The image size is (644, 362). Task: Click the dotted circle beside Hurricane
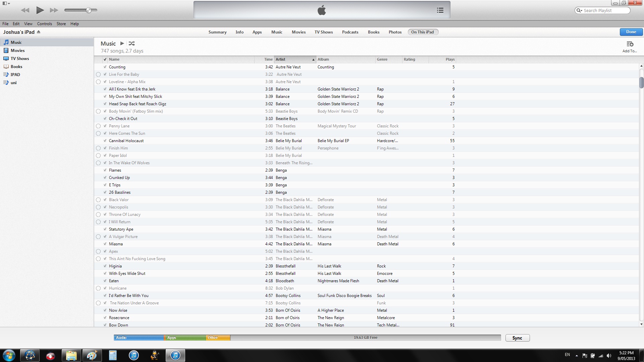(x=98, y=288)
